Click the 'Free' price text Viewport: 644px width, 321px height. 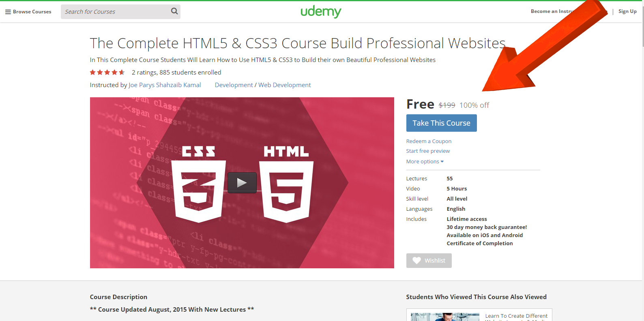click(x=420, y=105)
